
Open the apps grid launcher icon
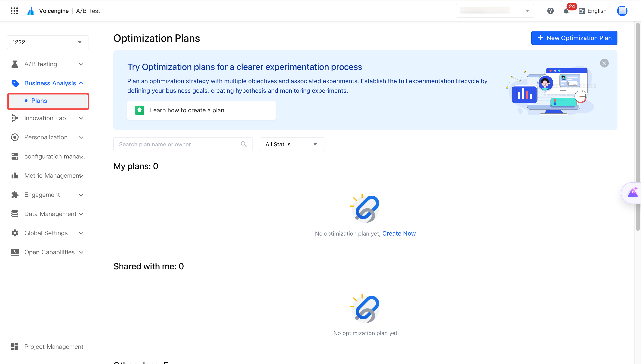click(x=14, y=11)
